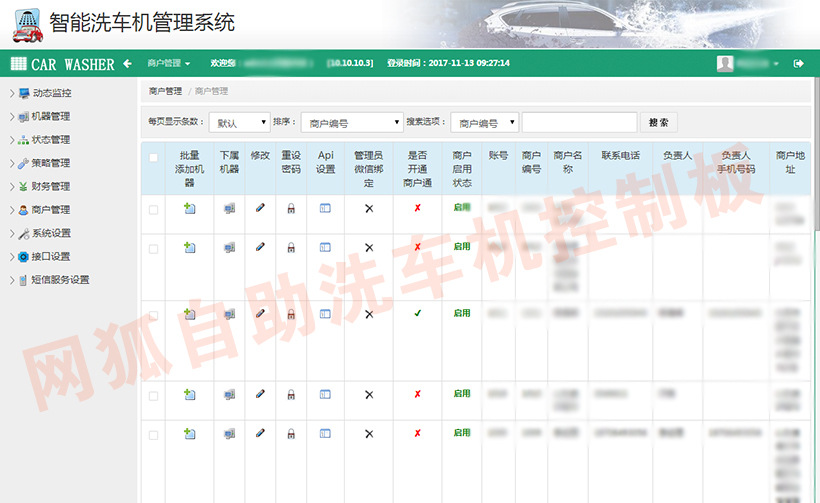
Task: Check the third merchant row checkbox
Action: pyautogui.click(x=153, y=314)
